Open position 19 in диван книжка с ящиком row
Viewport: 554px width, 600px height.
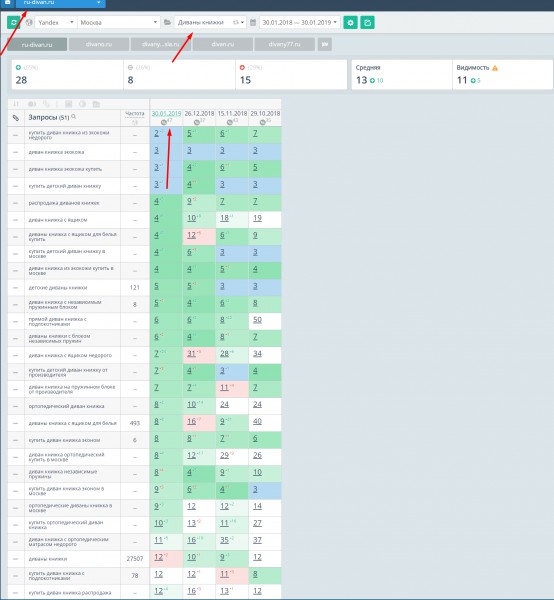(257, 218)
